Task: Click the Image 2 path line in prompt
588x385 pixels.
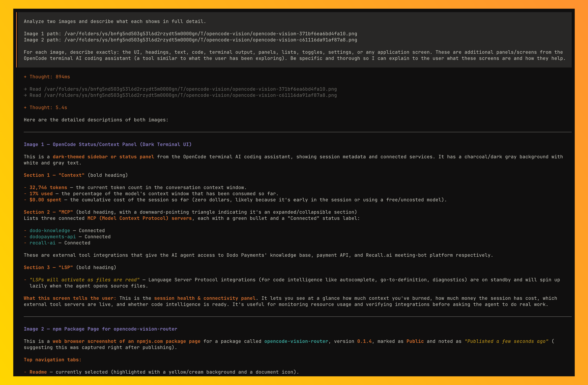Action: (x=191, y=40)
